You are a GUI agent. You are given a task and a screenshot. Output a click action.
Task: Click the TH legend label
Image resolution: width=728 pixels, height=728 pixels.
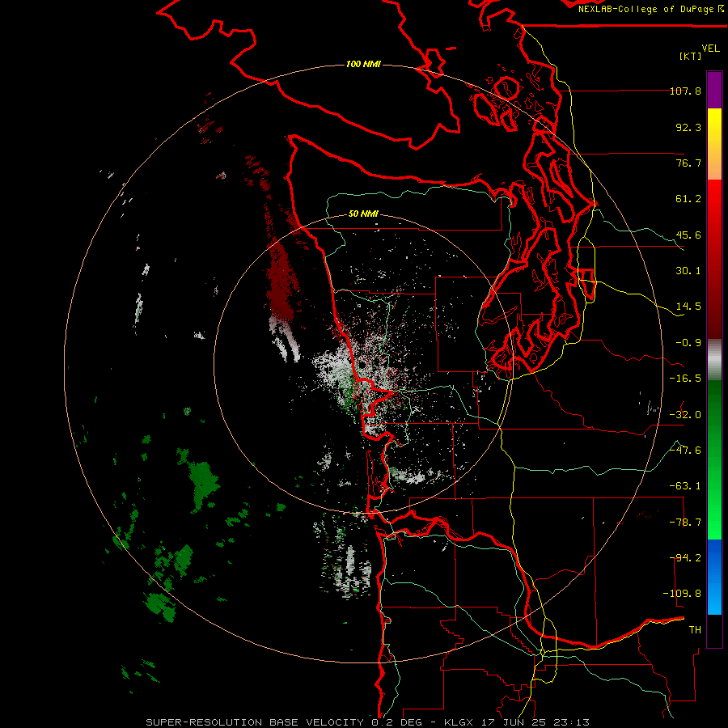(x=695, y=630)
